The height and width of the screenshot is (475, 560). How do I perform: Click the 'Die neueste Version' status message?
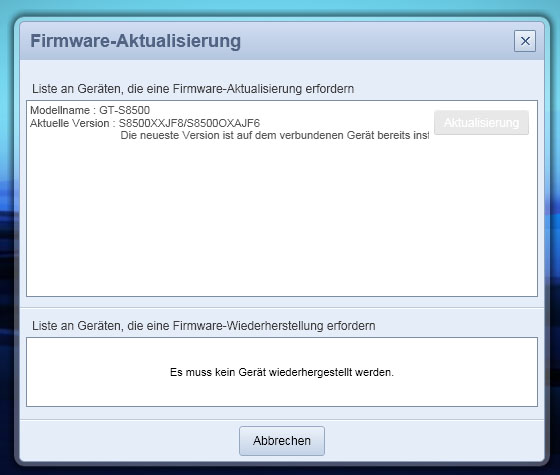274,135
